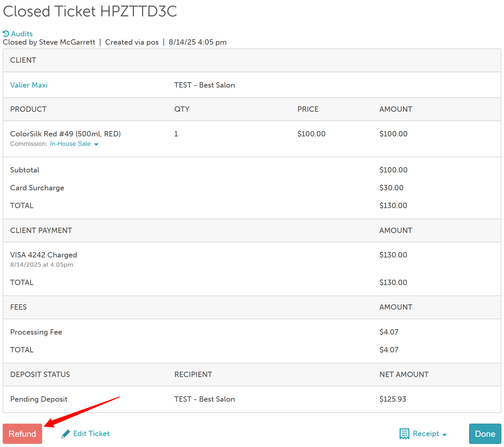Open Valier Maxi client profile
Viewport: 504px width, 447px height.
pos(29,85)
